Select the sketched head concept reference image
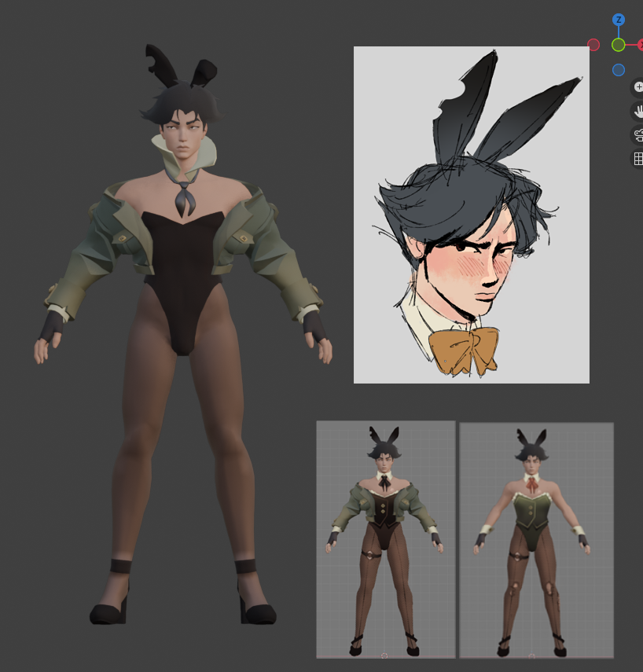Viewport: 643px width, 672px height. pyautogui.click(x=471, y=215)
